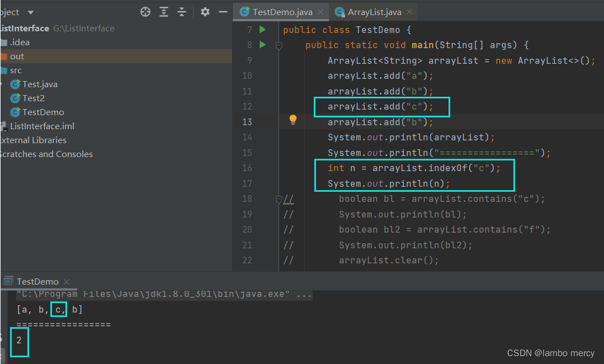
Task: Click line number 16 in gutter
Action: point(247,168)
